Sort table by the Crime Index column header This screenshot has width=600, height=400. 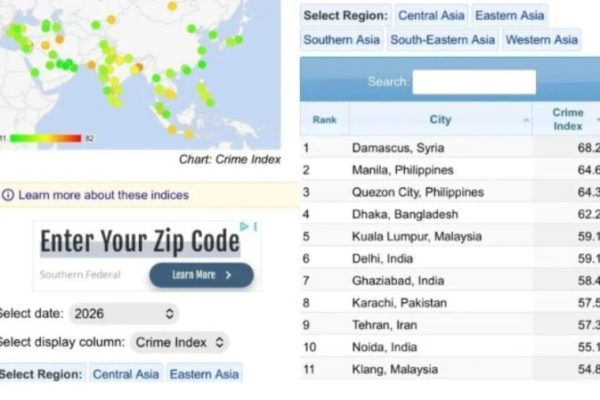coord(567,119)
